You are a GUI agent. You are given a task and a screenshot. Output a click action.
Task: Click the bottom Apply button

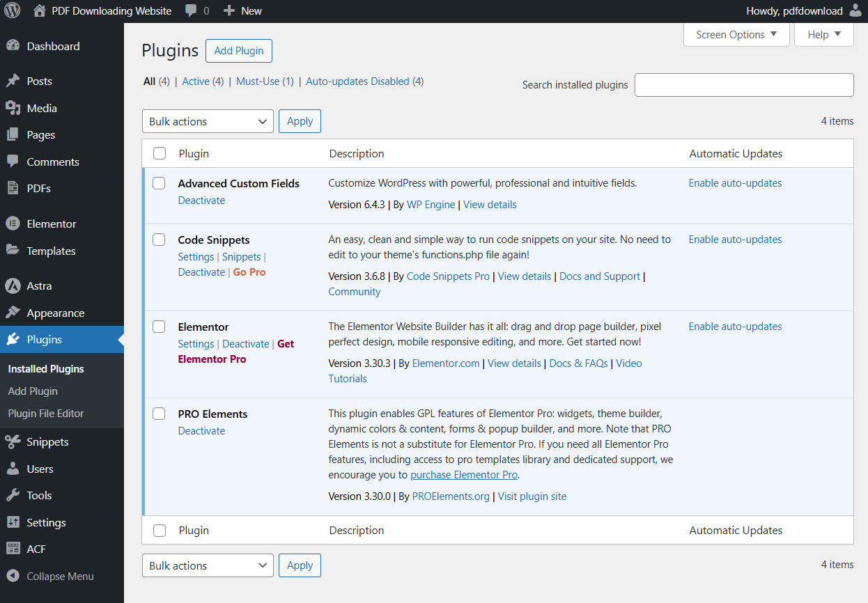pos(300,565)
